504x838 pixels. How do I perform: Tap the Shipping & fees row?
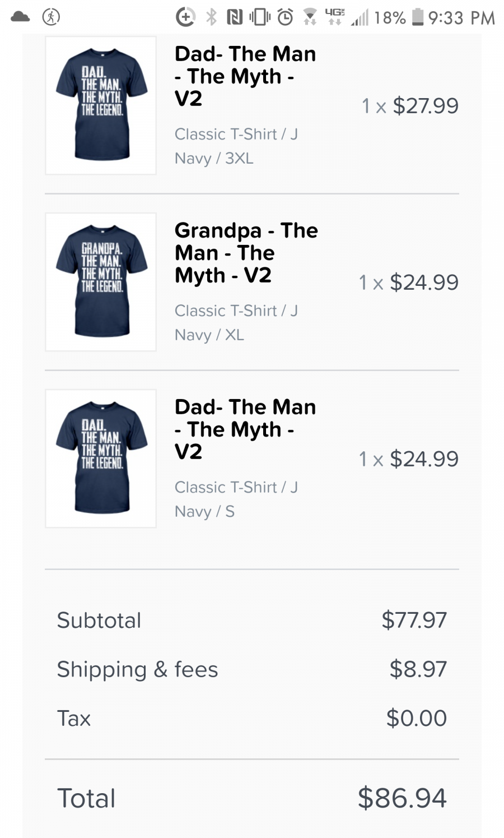pos(252,669)
